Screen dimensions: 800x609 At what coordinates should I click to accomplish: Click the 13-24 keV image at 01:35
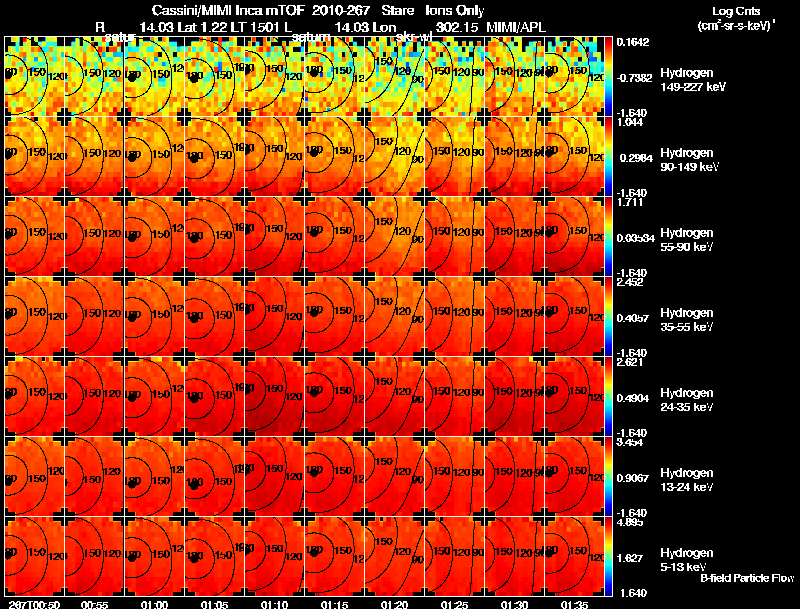click(x=574, y=477)
